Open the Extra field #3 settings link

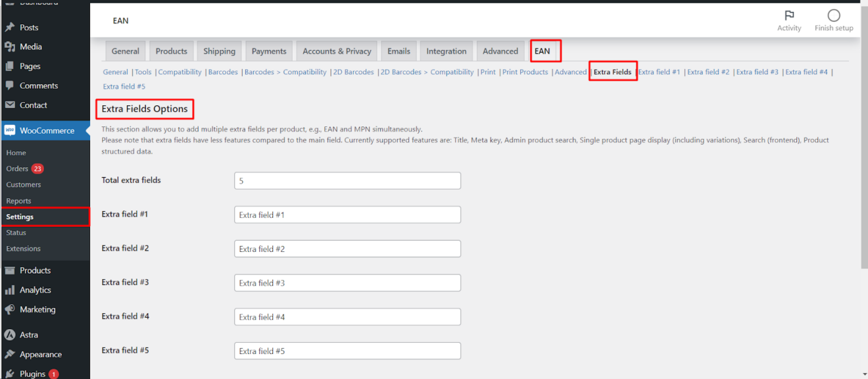coord(757,72)
